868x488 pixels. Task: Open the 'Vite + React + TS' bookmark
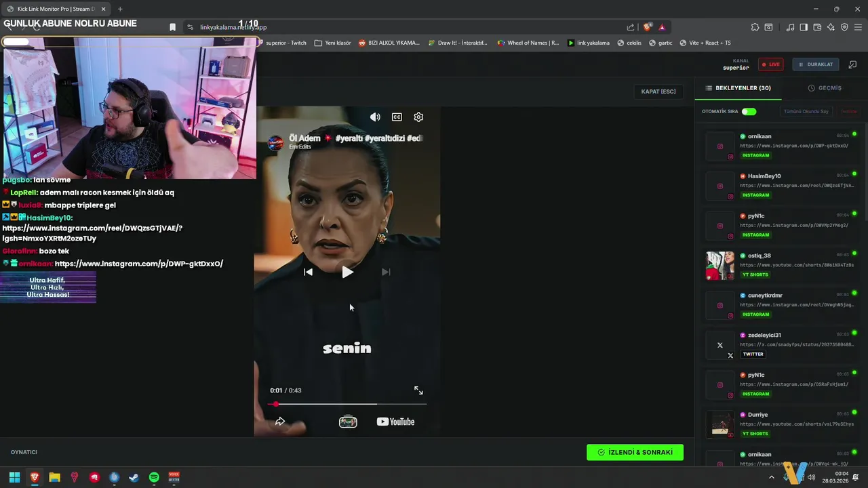705,43
